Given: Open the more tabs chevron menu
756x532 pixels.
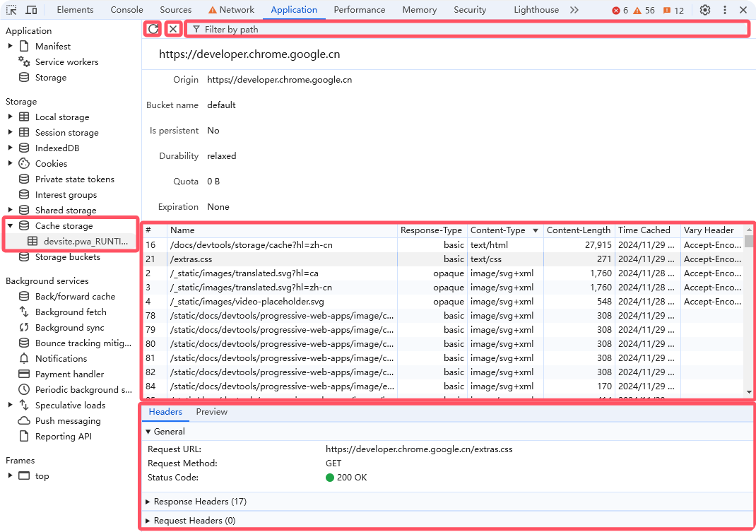Looking at the screenshot, I should (574, 10).
